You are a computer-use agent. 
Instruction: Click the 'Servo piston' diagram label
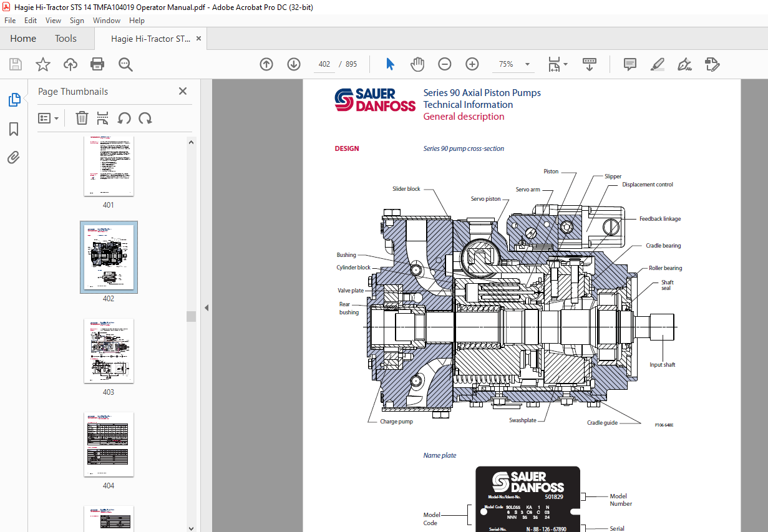coord(485,199)
